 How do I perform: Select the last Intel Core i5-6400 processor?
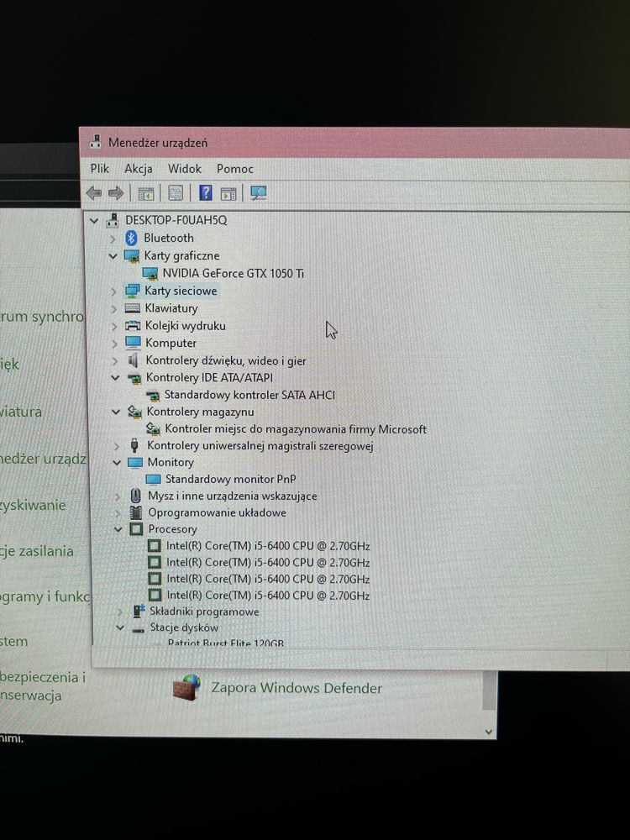tap(269, 596)
